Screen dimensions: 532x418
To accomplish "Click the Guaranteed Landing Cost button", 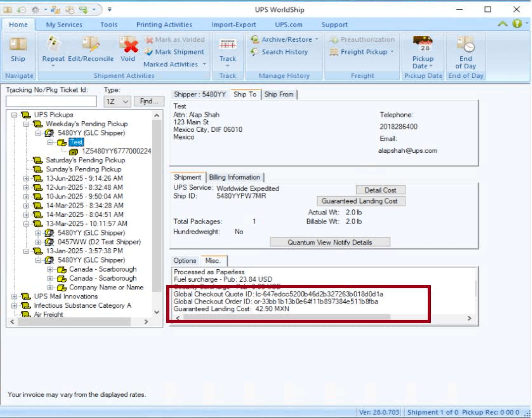I will 361,201.
